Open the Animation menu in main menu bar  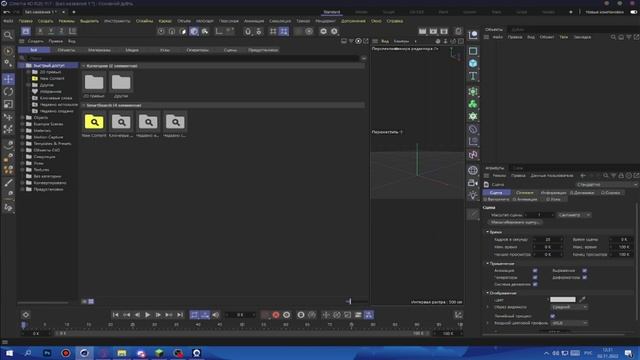pyautogui.click(x=254, y=21)
